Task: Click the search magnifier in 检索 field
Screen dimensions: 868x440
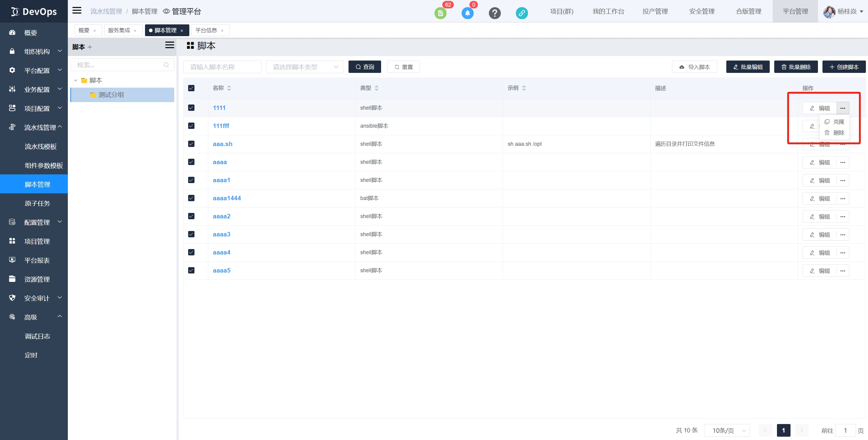Action: click(x=166, y=65)
